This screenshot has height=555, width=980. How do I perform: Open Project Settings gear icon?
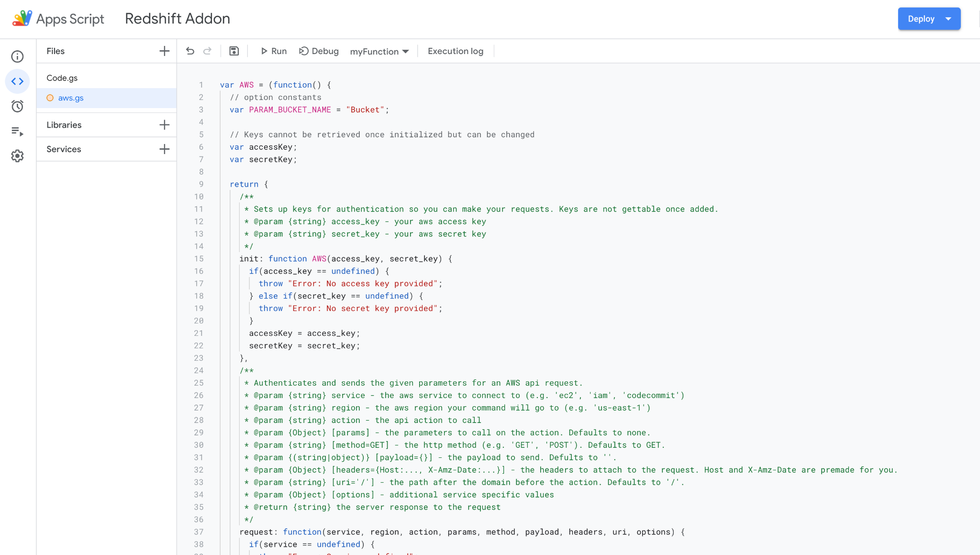[x=17, y=156]
